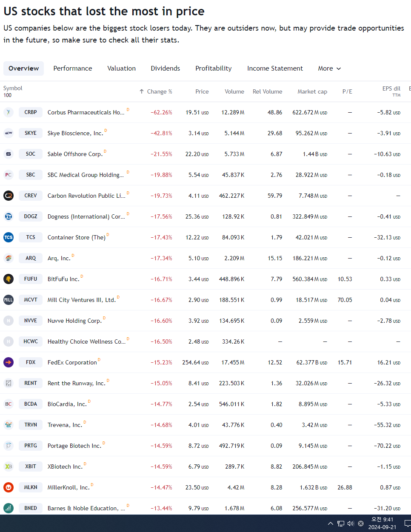Show hidden tray icons chevron
Screen dimensions: 411x532
(331, 523)
